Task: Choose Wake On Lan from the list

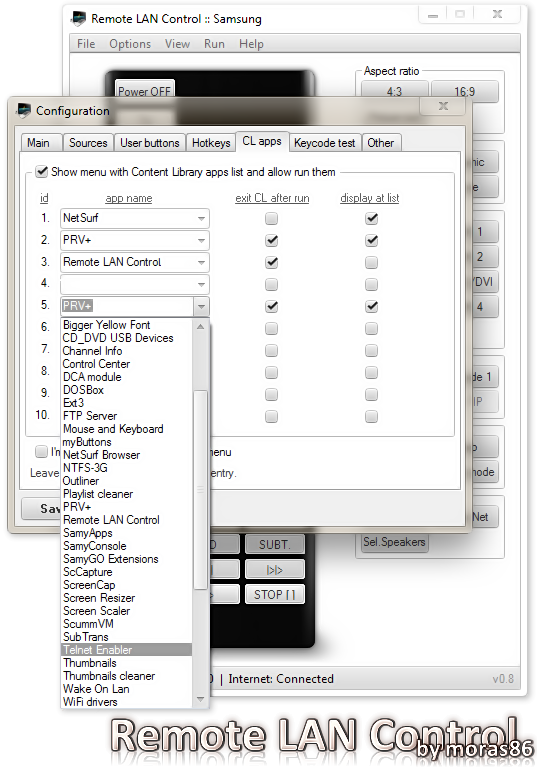Action: [x=126, y=689]
